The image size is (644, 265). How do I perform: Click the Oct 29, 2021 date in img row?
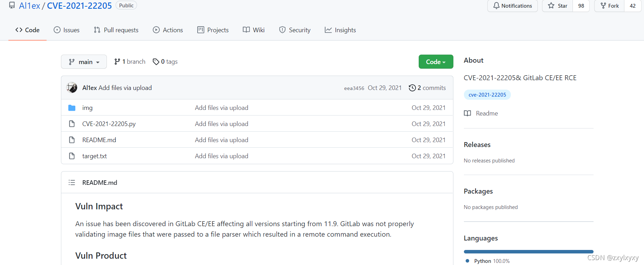[429, 108]
